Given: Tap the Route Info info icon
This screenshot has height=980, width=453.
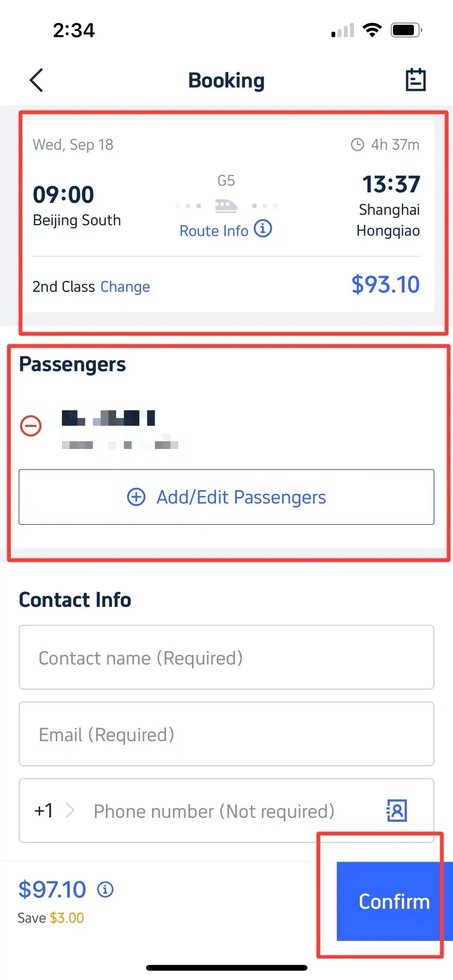Looking at the screenshot, I should tap(263, 229).
